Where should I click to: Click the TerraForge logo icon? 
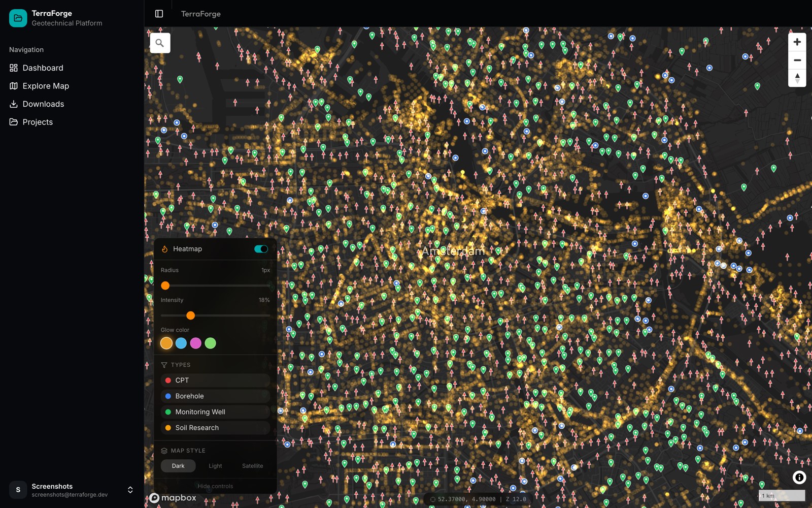click(x=18, y=18)
